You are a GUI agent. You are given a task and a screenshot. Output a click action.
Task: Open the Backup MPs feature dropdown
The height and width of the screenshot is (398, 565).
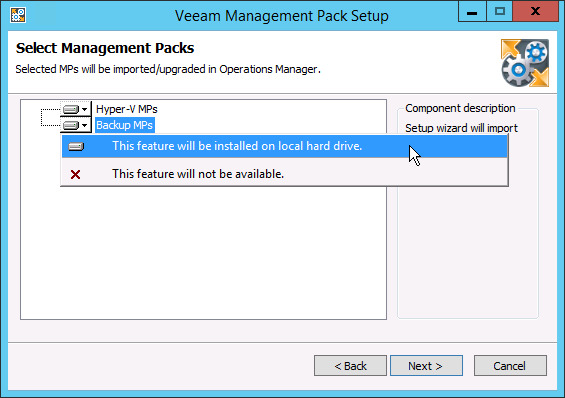point(75,125)
